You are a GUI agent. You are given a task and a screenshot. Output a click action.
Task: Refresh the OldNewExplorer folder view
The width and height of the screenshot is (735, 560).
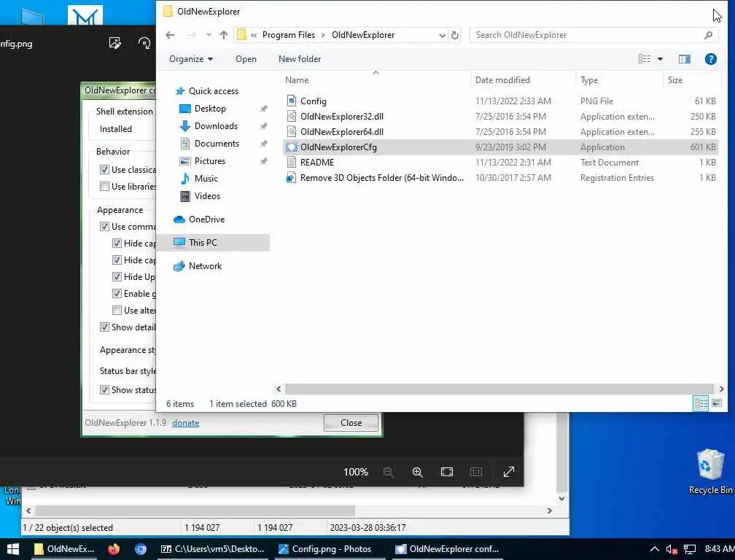[455, 35]
